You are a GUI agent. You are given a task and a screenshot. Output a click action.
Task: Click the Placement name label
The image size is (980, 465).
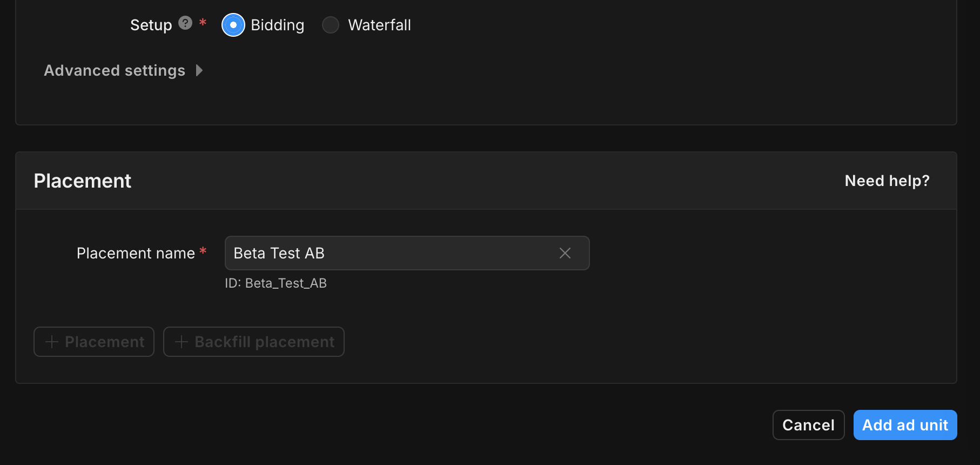pyautogui.click(x=136, y=253)
